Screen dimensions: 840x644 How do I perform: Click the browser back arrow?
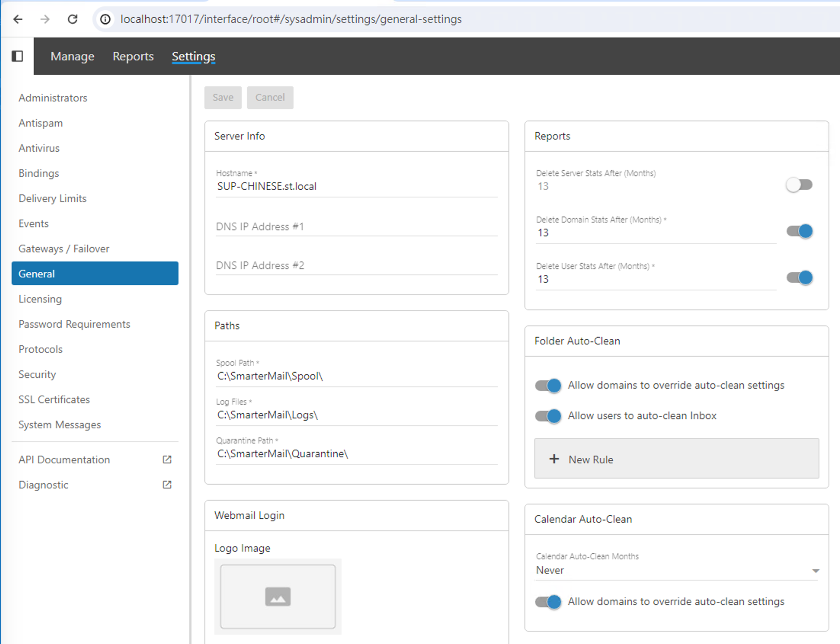tap(18, 19)
